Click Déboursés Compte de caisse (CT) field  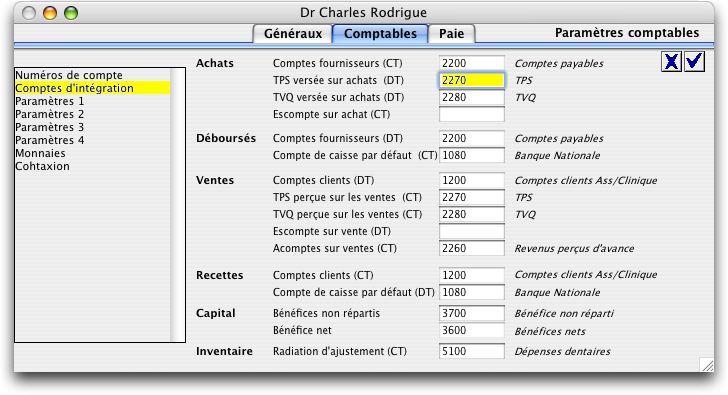pyautogui.click(x=472, y=155)
